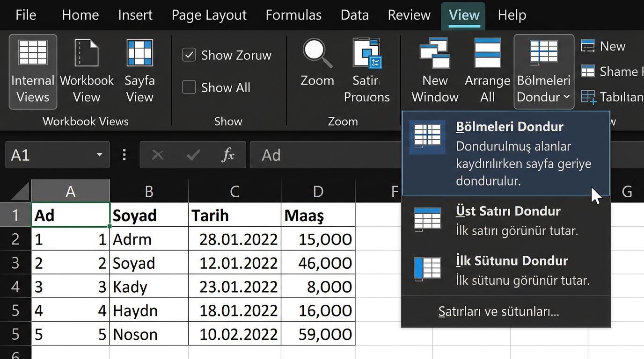Uncheck the Show Zoruw checkbox
Screen dimensions: 644x359
pos(189,55)
